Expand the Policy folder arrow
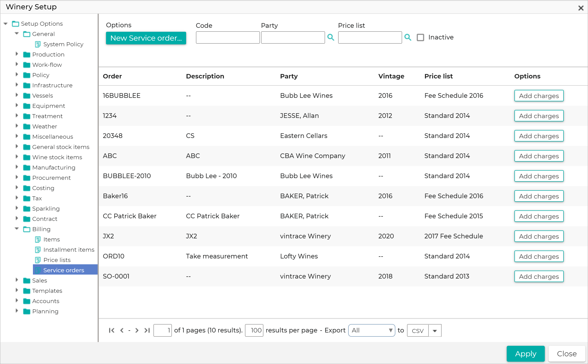Image resolution: width=588 pixels, height=364 pixels. [x=17, y=74]
